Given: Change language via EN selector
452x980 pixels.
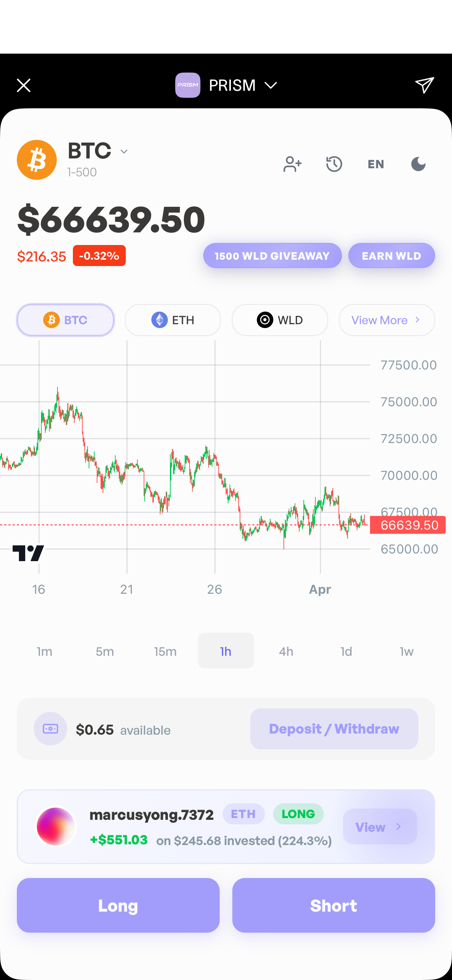Looking at the screenshot, I should click(376, 164).
